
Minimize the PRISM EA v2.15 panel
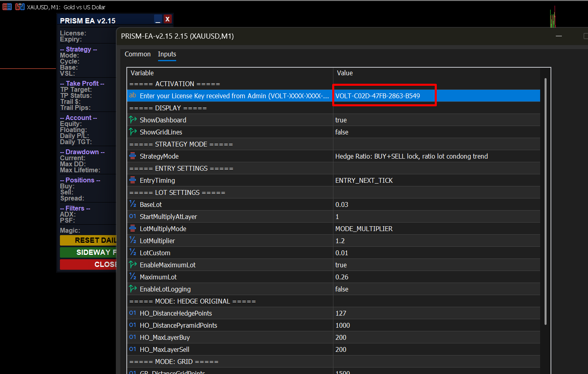(158, 19)
